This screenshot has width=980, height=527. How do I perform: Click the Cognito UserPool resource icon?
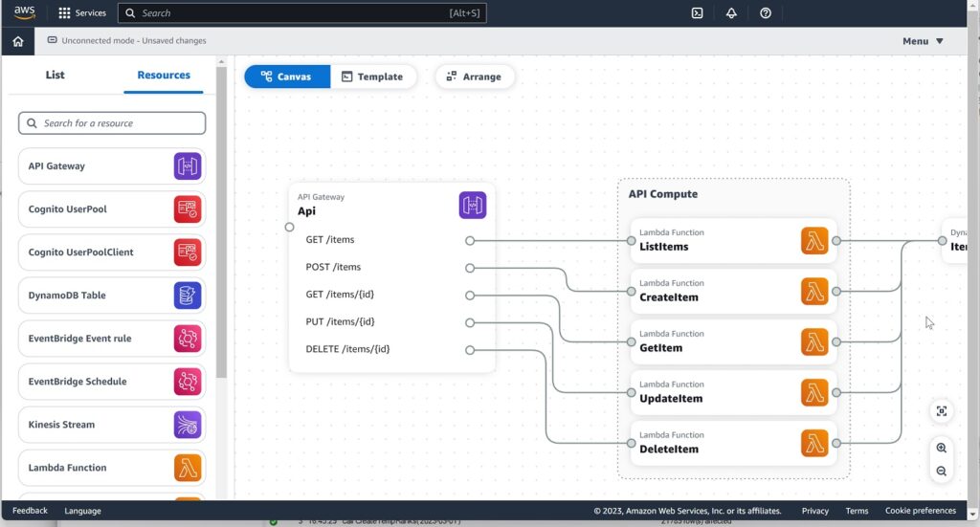click(188, 209)
